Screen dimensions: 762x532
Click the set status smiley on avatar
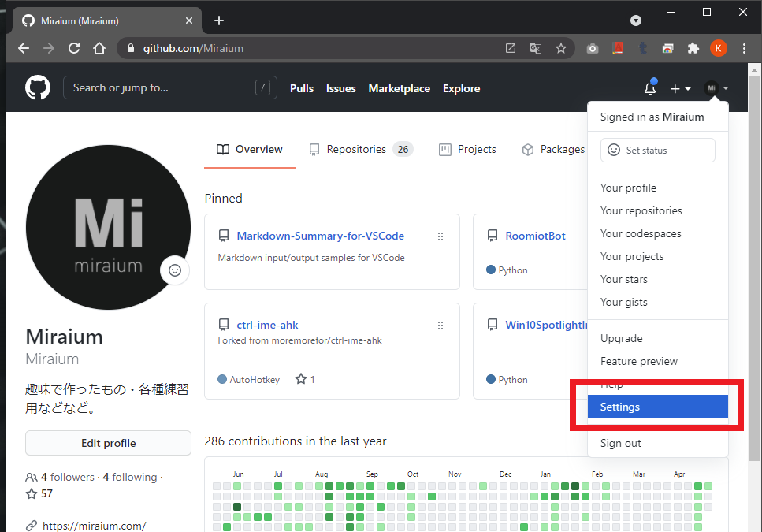coord(175,270)
